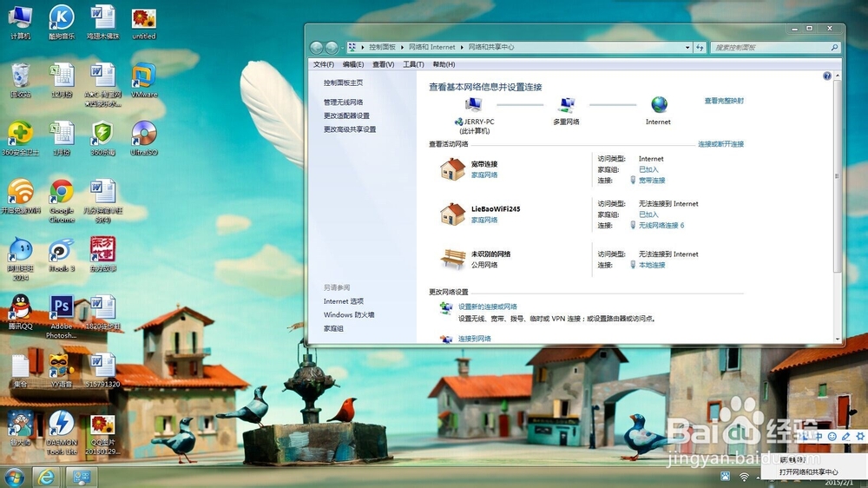The image size is (868, 488).
Task: Select the untitled image file icon
Action: (144, 23)
